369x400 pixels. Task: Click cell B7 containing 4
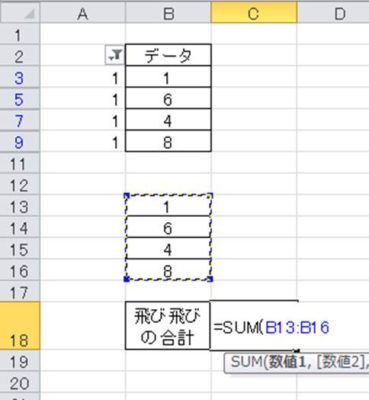click(x=168, y=120)
